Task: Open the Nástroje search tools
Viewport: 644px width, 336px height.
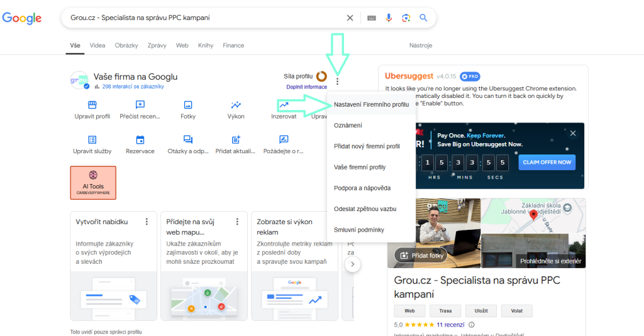Action: click(x=421, y=46)
